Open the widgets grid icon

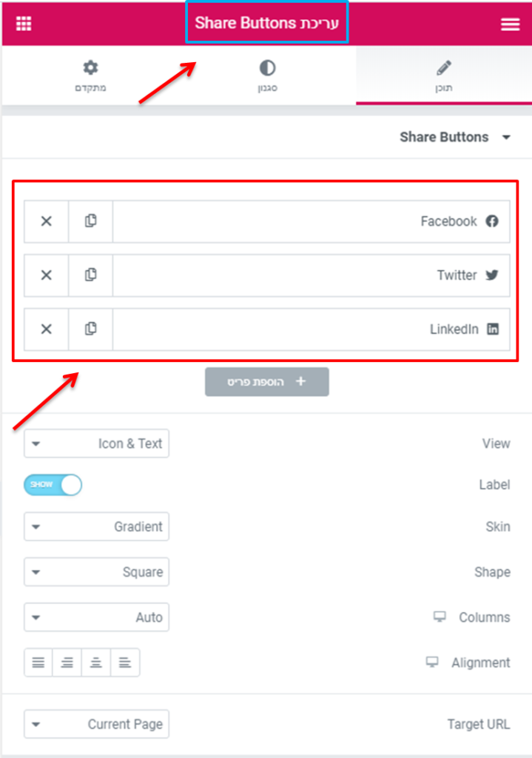tap(24, 23)
